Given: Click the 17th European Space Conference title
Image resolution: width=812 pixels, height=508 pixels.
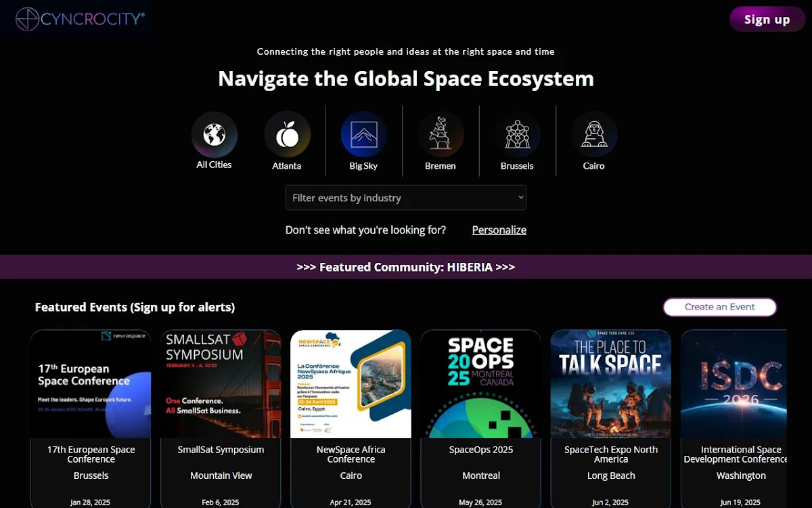Looking at the screenshot, I should point(91,454).
